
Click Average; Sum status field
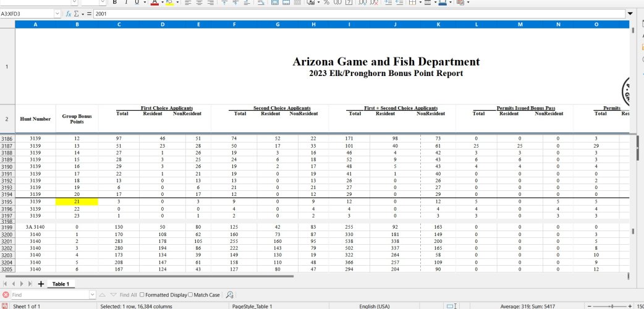point(527,306)
